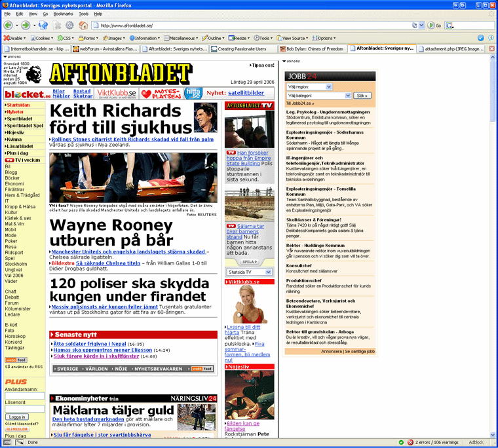498x448 pixels.
Task: Open the address bar history dropdown arrow
Action: pyautogui.click(x=421, y=26)
